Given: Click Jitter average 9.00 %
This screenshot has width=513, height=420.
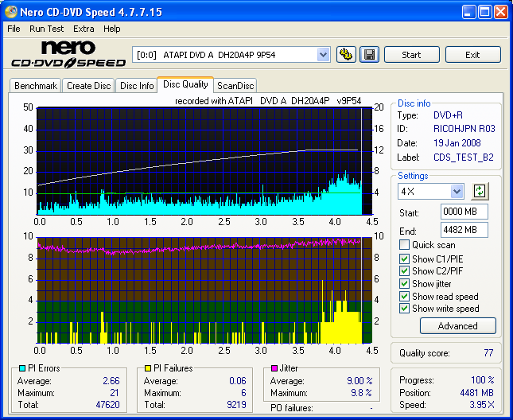Looking at the screenshot, I should (359, 381).
